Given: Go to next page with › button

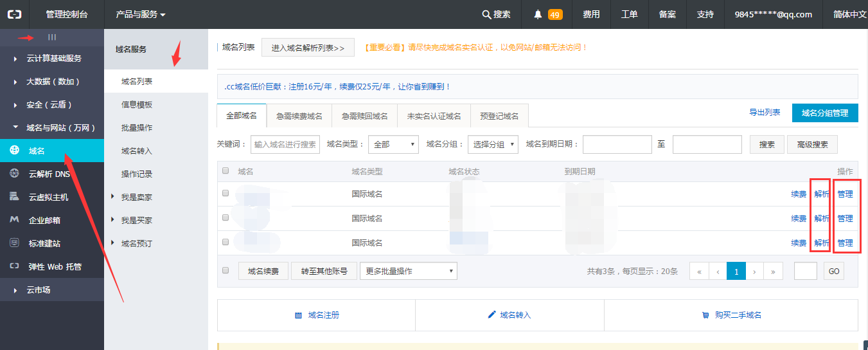Looking at the screenshot, I should [x=755, y=272].
